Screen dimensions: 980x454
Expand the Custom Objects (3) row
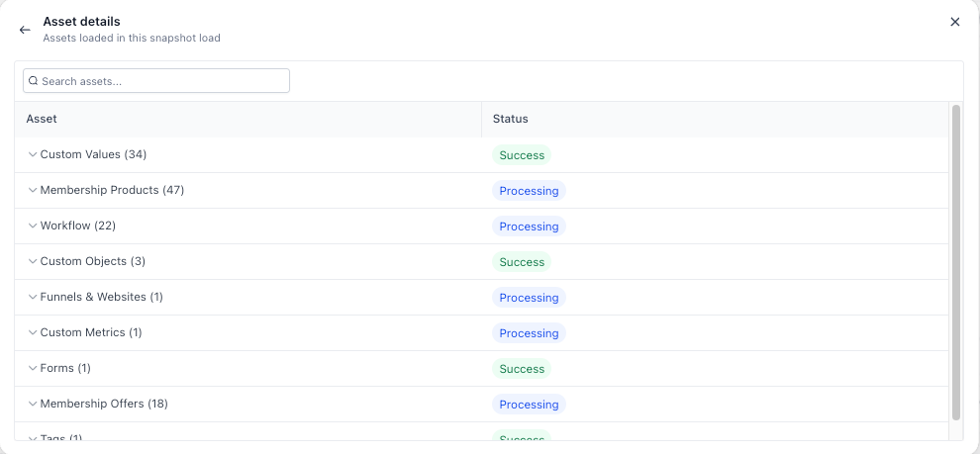(x=33, y=261)
